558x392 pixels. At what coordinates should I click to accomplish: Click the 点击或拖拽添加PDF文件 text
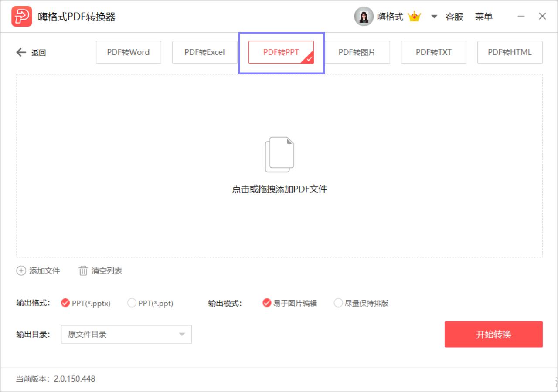coord(279,189)
